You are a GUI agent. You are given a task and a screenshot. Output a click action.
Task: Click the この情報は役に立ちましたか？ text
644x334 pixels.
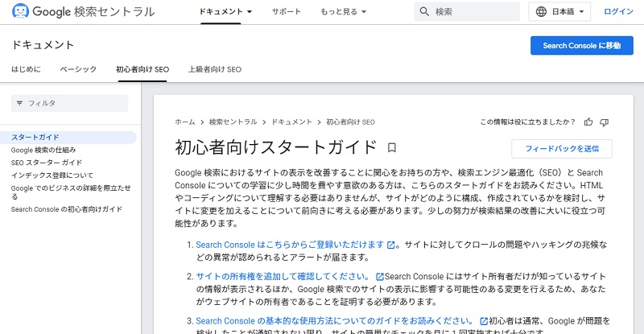[x=528, y=122]
